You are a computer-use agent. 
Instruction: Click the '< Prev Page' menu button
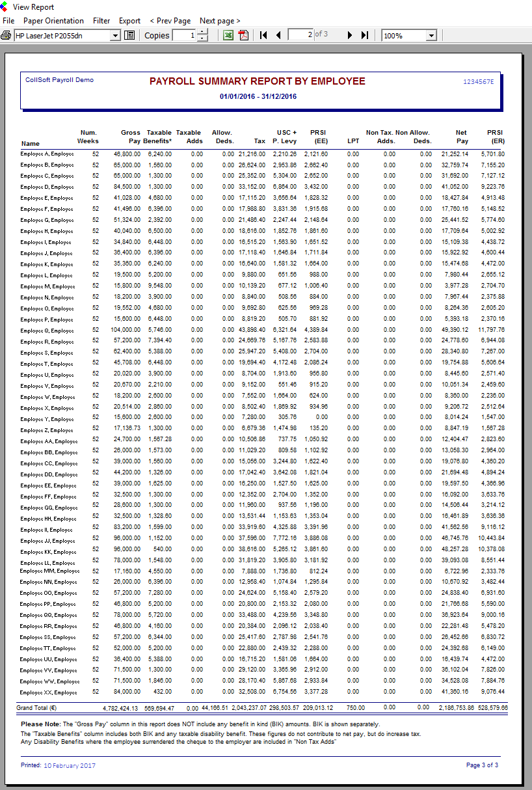tap(170, 21)
